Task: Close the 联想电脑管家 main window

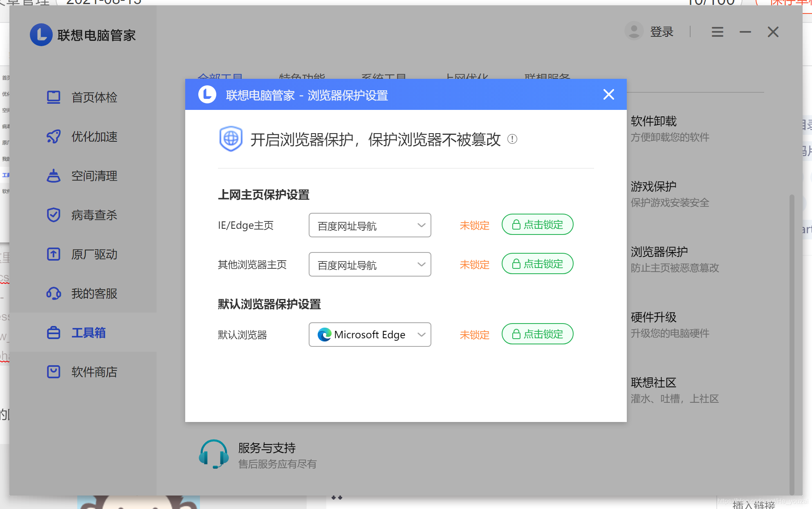Action: click(773, 32)
